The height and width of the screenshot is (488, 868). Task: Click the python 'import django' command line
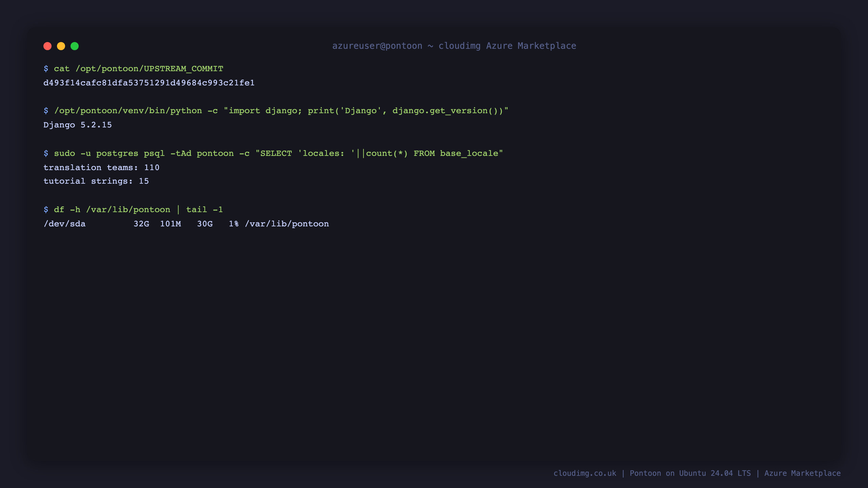pyautogui.click(x=281, y=111)
